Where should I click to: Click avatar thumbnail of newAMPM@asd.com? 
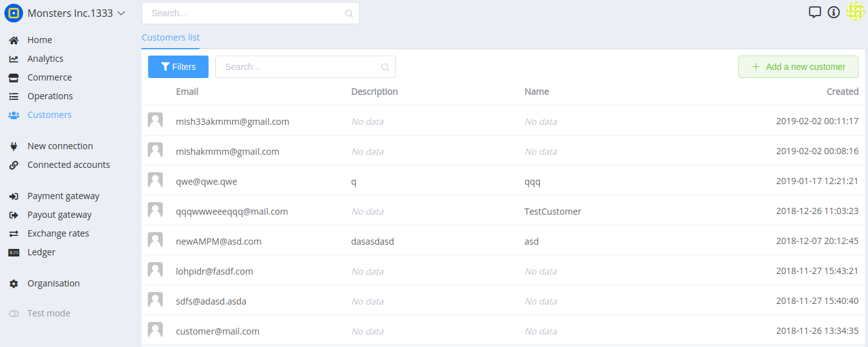tap(155, 240)
